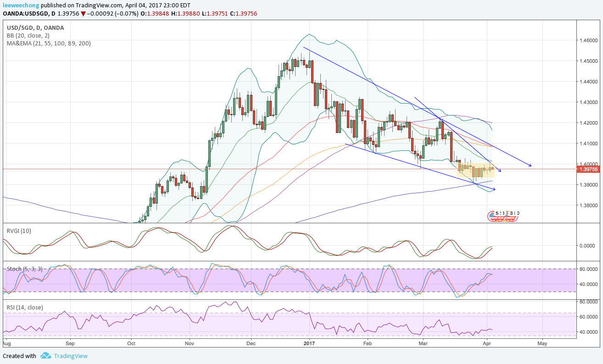This screenshot has height=364, width=603.
Task: Click the Created with text
Action: (x=19, y=356)
